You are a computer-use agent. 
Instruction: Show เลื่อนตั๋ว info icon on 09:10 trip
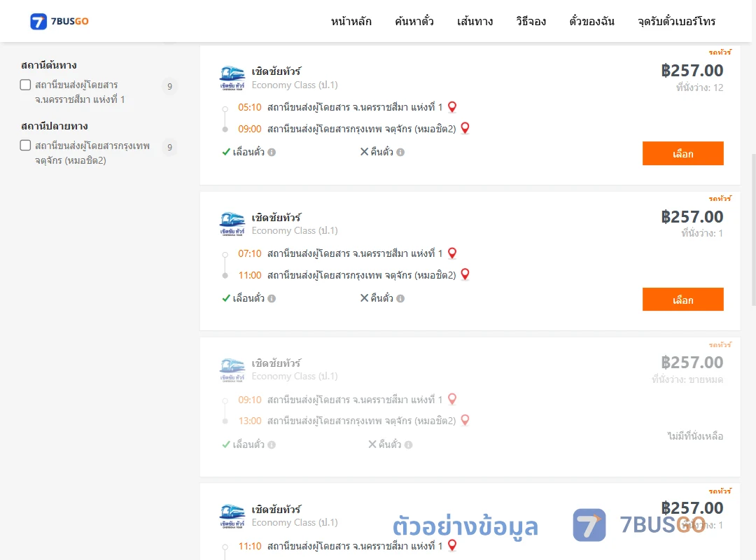click(272, 444)
